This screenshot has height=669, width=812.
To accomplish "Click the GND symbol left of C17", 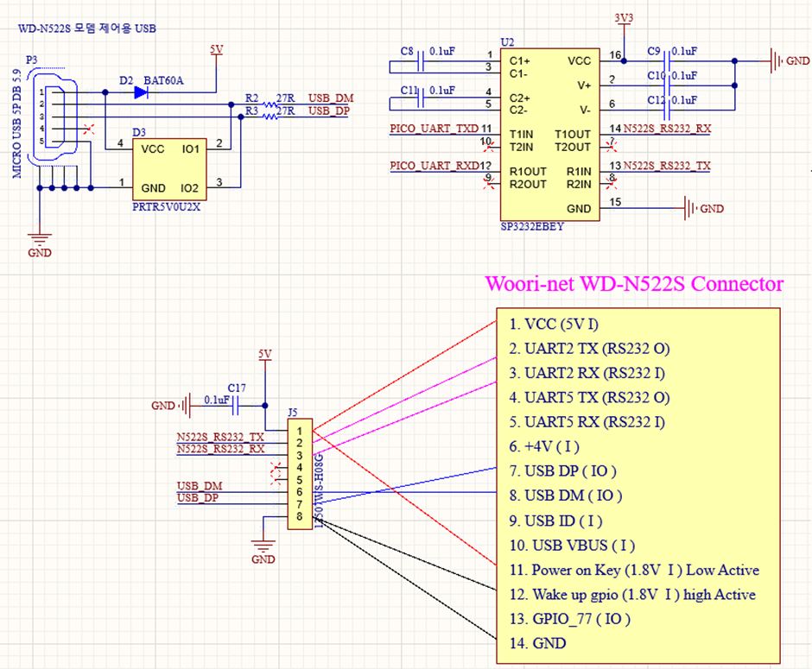I will point(171,406).
